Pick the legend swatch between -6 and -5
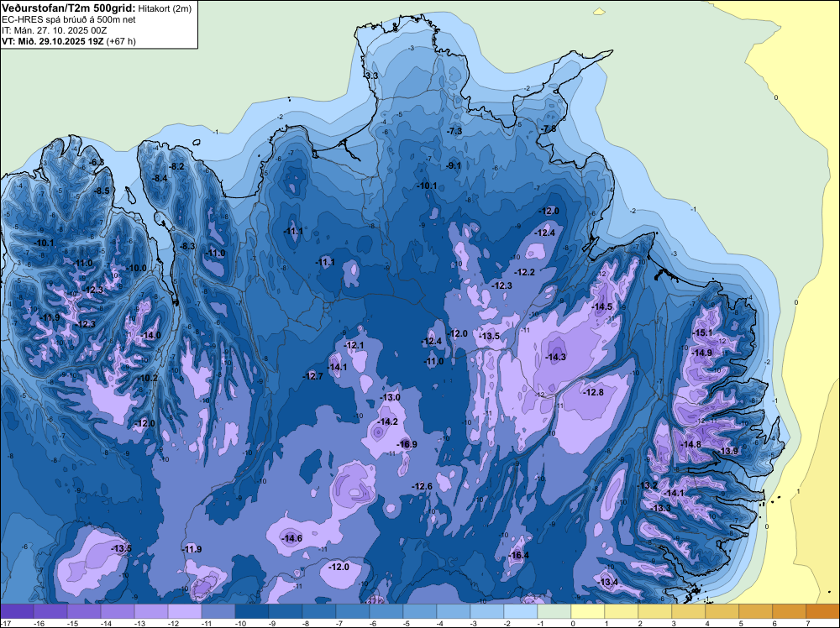This screenshot has width=840, height=628. (386, 611)
